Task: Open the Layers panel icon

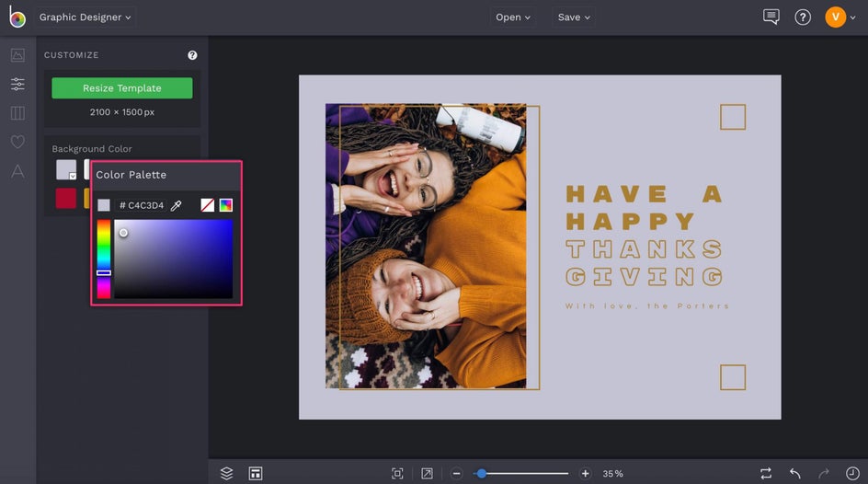Action: click(226, 473)
